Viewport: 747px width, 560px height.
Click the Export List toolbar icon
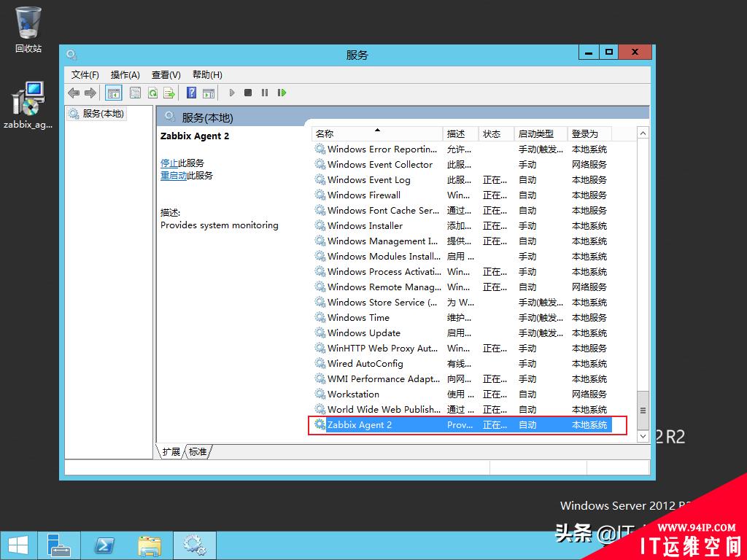[169, 93]
